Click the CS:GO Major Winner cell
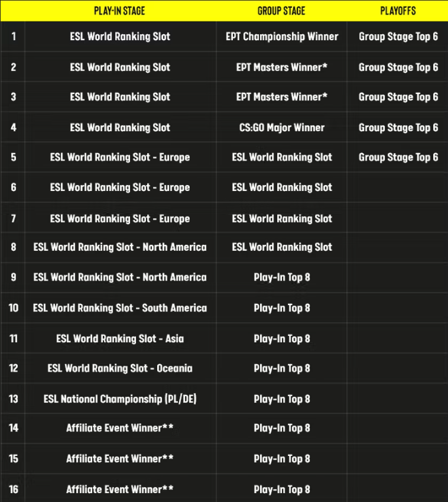This screenshot has width=448, height=502. point(282,127)
